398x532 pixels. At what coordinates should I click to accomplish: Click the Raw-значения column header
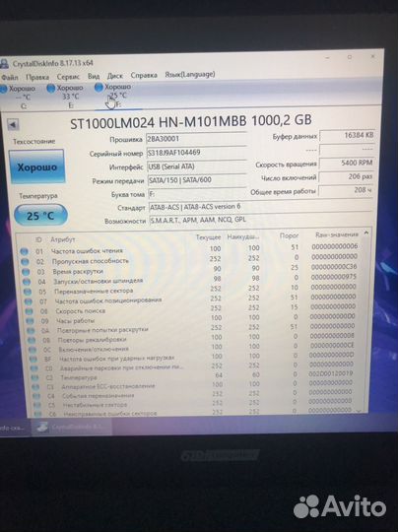pyautogui.click(x=337, y=234)
